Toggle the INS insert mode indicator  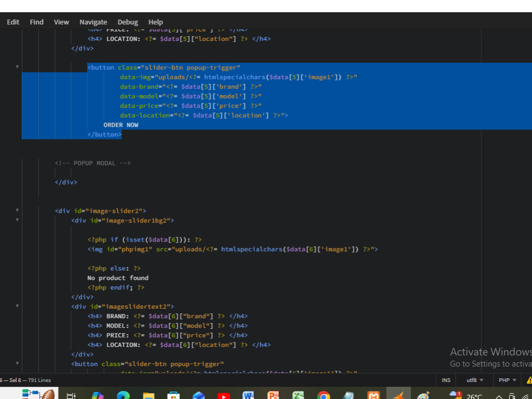(446, 380)
